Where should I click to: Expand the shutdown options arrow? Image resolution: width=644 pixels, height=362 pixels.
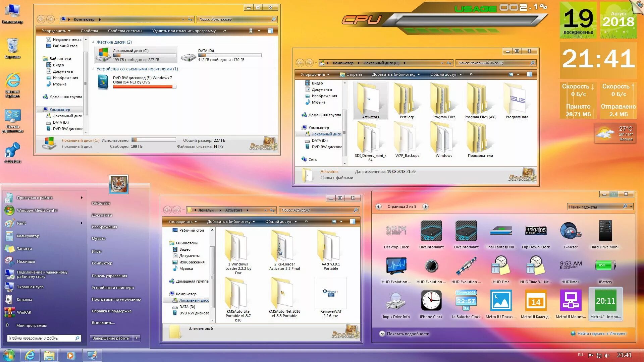(x=137, y=338)
